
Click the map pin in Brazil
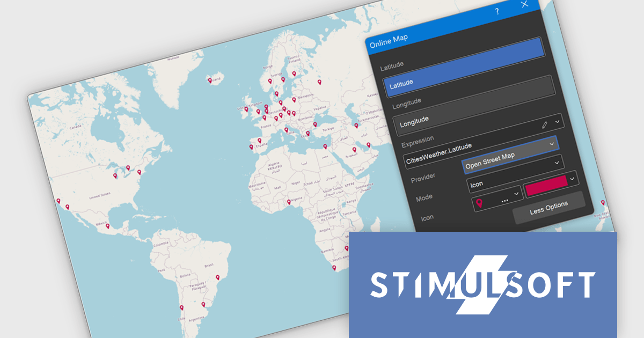[x=217, y=278]
